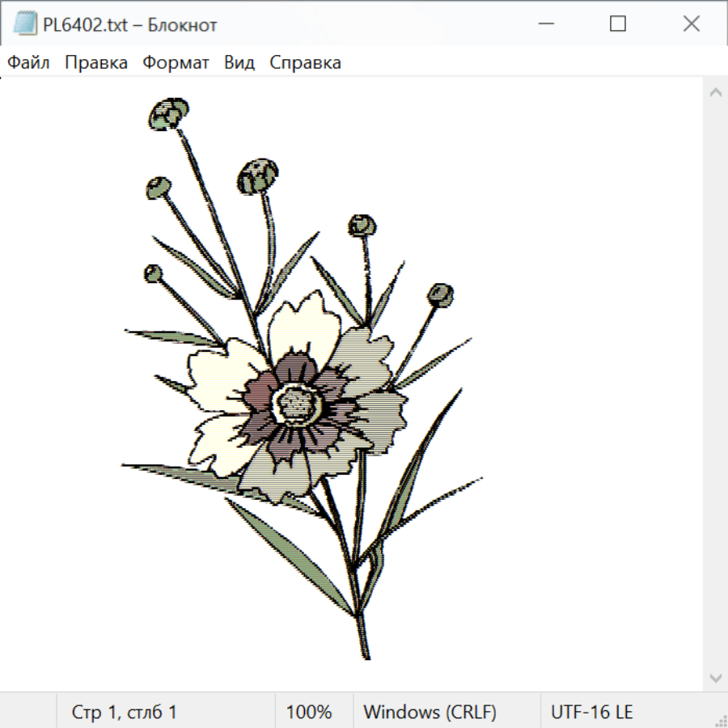Viewport: 728px width, 728px height.
Task: Open the Правка menu
Action: point(96,62)
